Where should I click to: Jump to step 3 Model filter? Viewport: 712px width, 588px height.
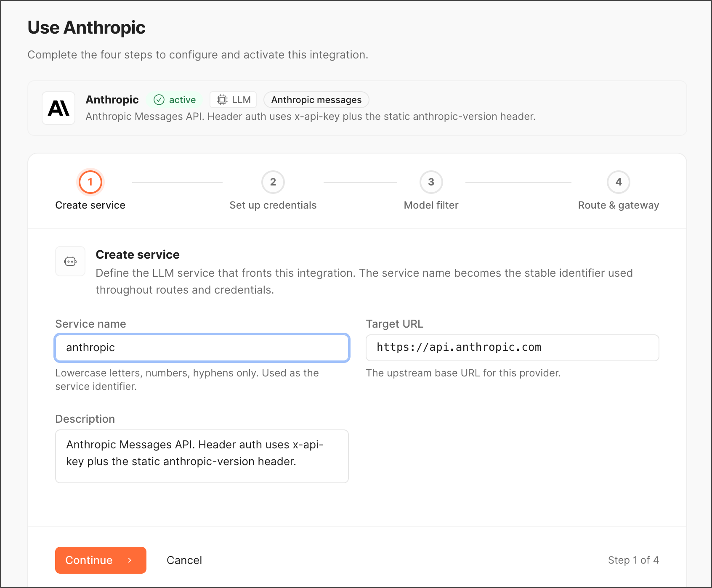(x=431, y=182)
